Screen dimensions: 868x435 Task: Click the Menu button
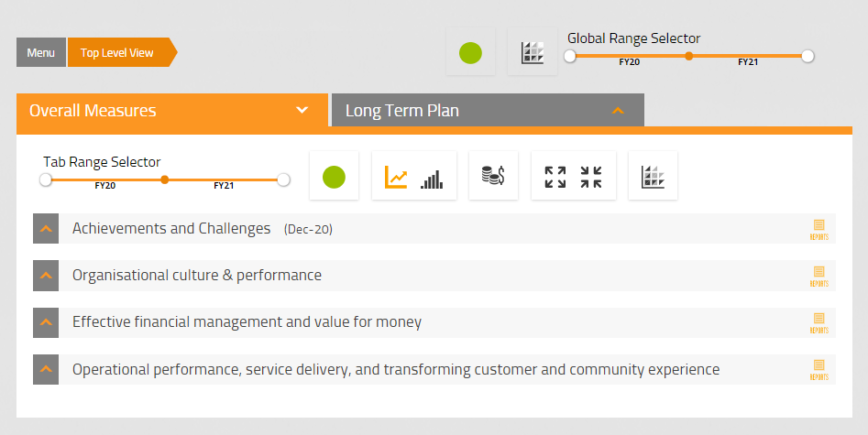point(41,53)
